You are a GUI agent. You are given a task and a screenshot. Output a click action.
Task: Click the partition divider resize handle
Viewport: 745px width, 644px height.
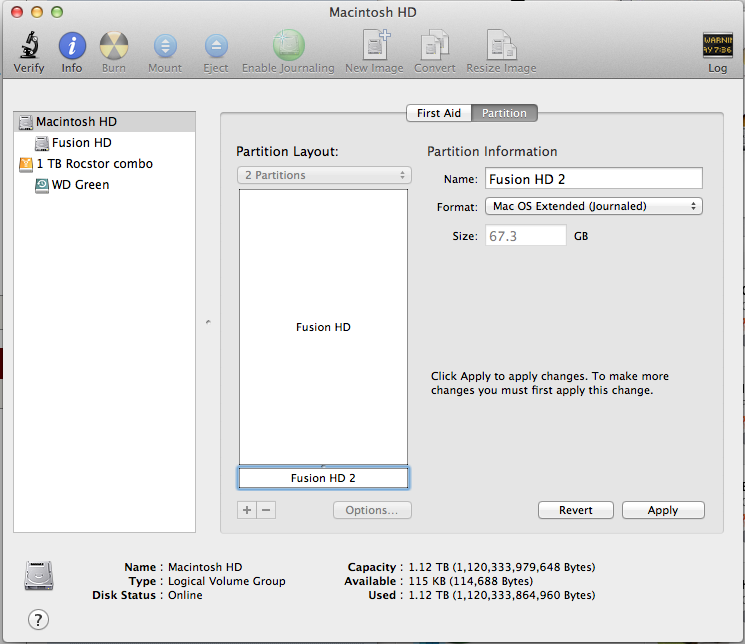point(323,466)
